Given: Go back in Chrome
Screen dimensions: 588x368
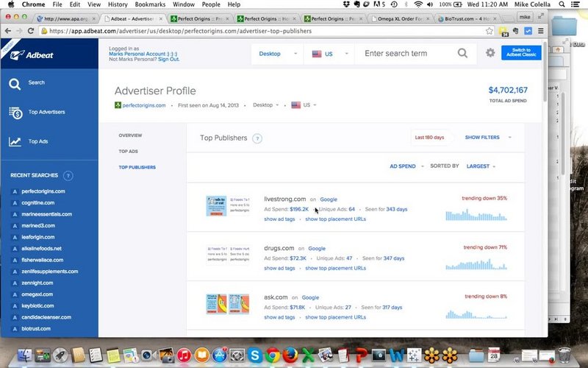Looking at the screenshot, I should pyautogui.click(x=8, y=31).
